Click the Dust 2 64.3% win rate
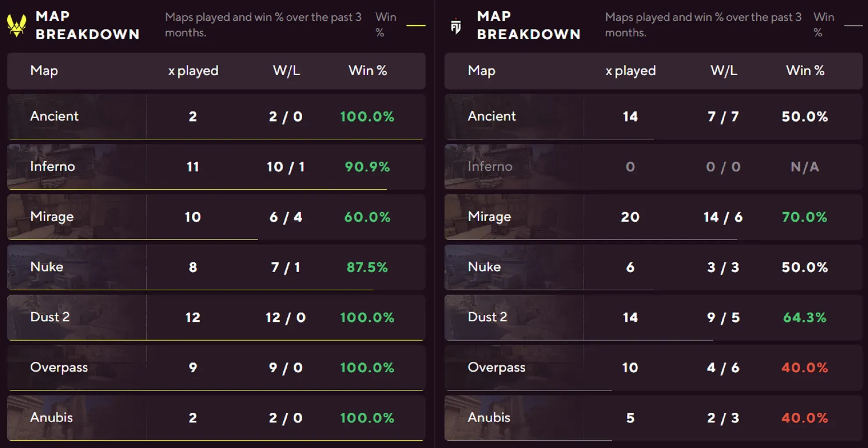This screenshot has height=448, width=868. click(x=804, y=317)
